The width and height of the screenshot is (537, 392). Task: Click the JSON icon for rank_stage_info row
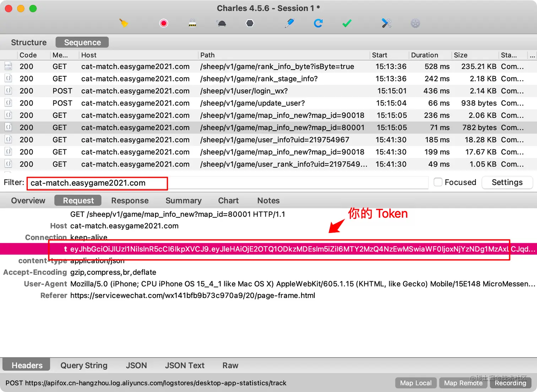(8, 78)
